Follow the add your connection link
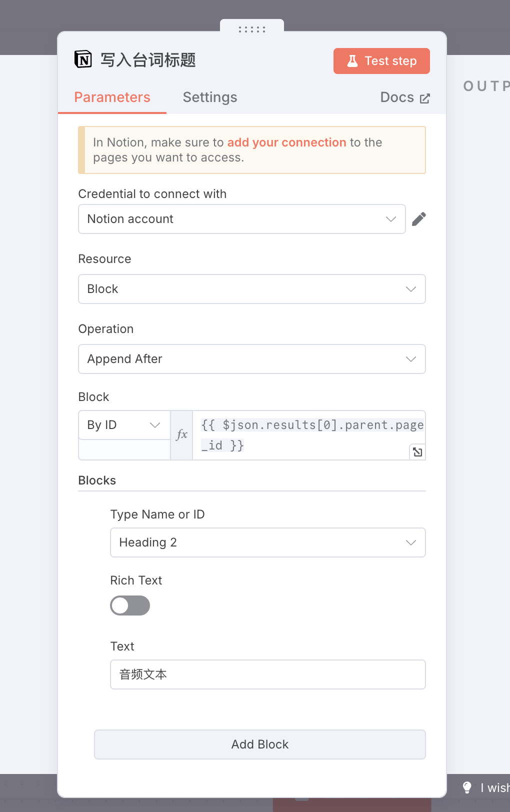Screen dimensions: 510x812 (286, 142)
